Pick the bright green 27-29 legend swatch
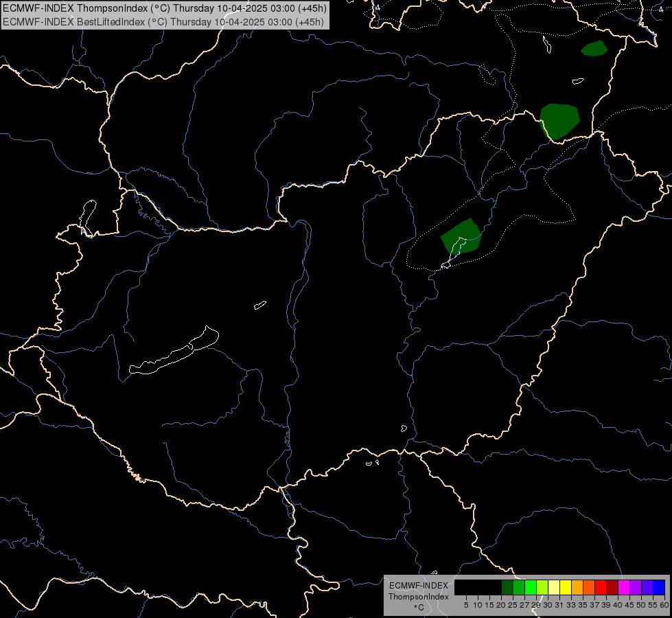The width and height of the screenshot is (672, 618). point(530,588)
